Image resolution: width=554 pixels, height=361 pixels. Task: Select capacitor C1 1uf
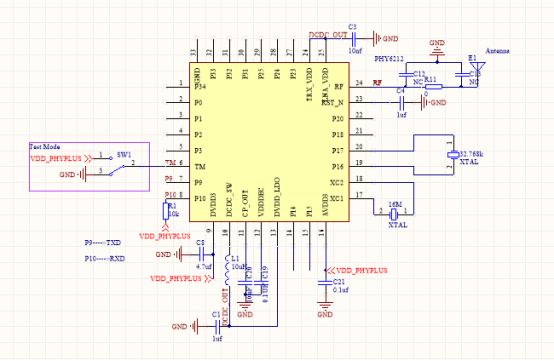pos(218,327)
